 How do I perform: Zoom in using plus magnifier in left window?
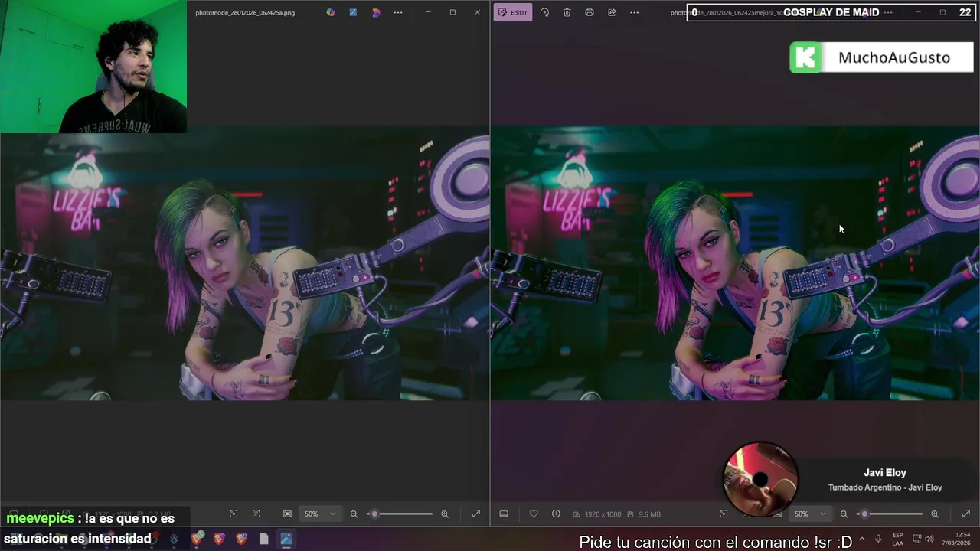click(445, 514)
